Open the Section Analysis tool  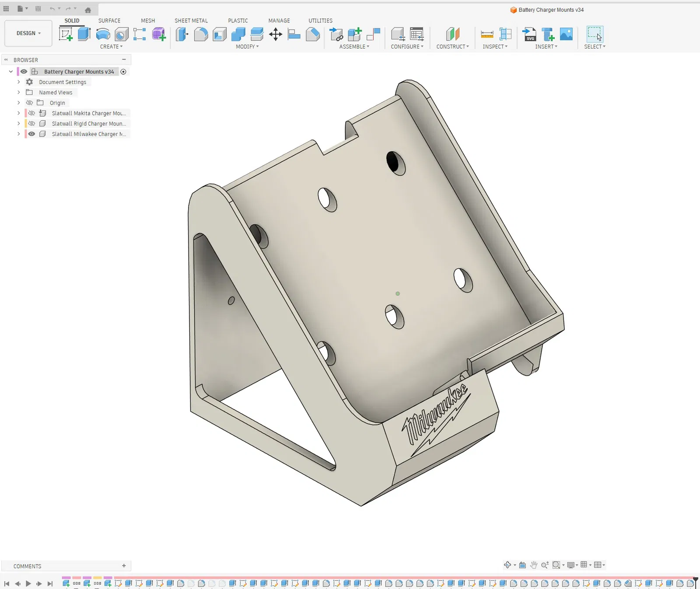coord(506,34)
